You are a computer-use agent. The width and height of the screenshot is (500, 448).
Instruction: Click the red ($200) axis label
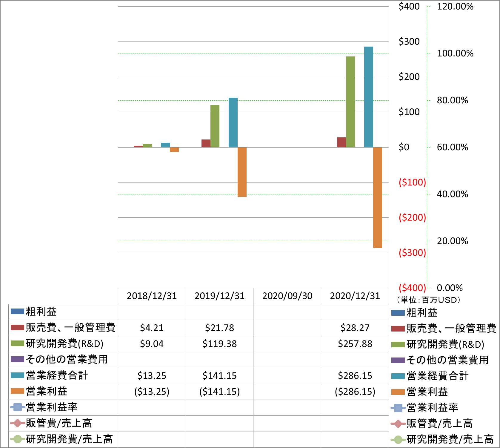412,218
